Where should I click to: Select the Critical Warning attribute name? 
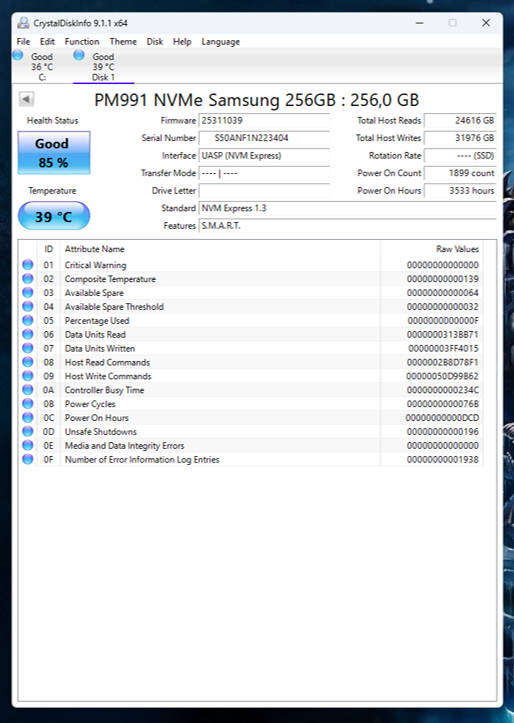95,265
